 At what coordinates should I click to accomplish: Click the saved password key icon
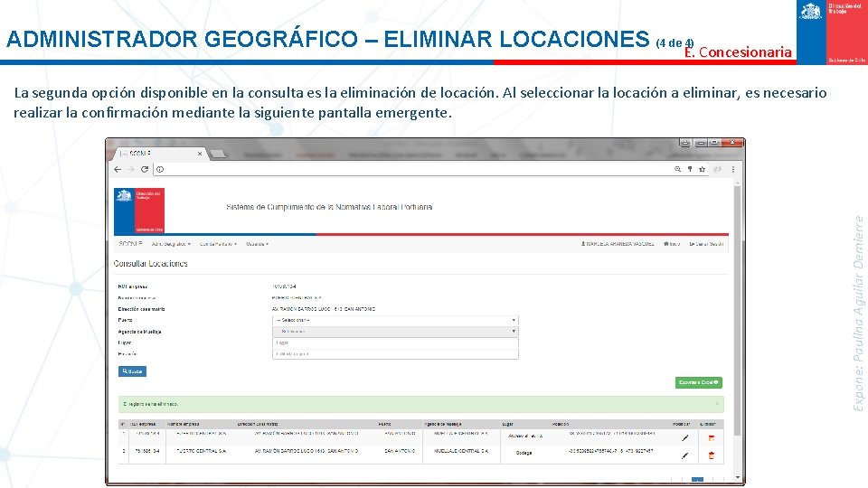690,169
